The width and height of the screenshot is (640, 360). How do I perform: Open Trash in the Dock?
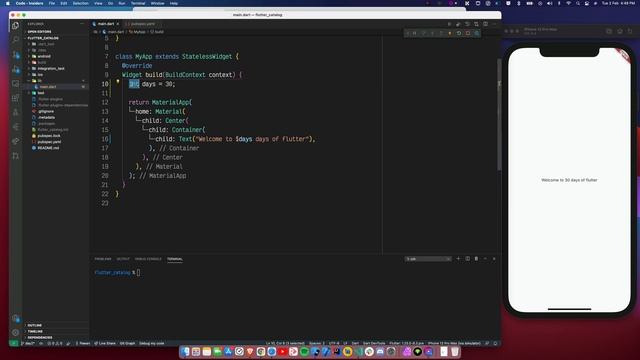pos(455,351)
